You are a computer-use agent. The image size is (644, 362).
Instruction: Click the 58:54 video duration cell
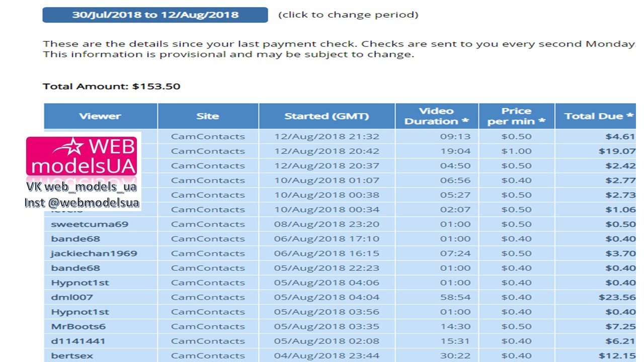(455, 297)
